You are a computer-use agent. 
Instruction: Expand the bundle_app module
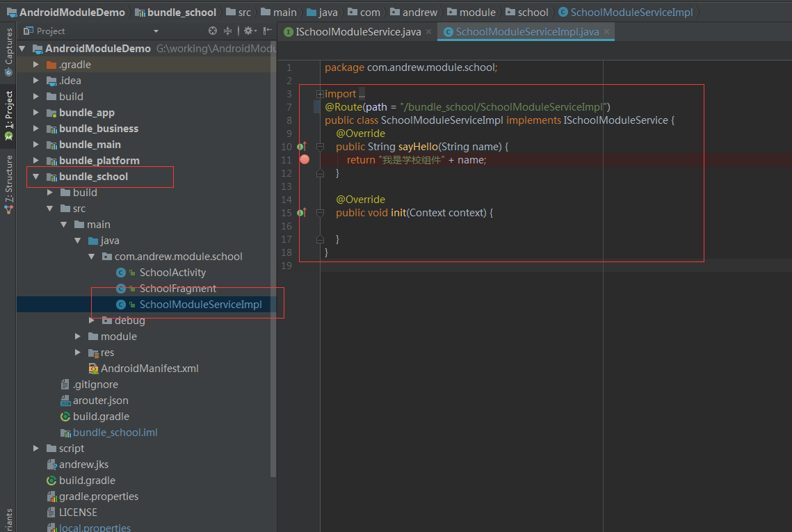click(35, 113)
